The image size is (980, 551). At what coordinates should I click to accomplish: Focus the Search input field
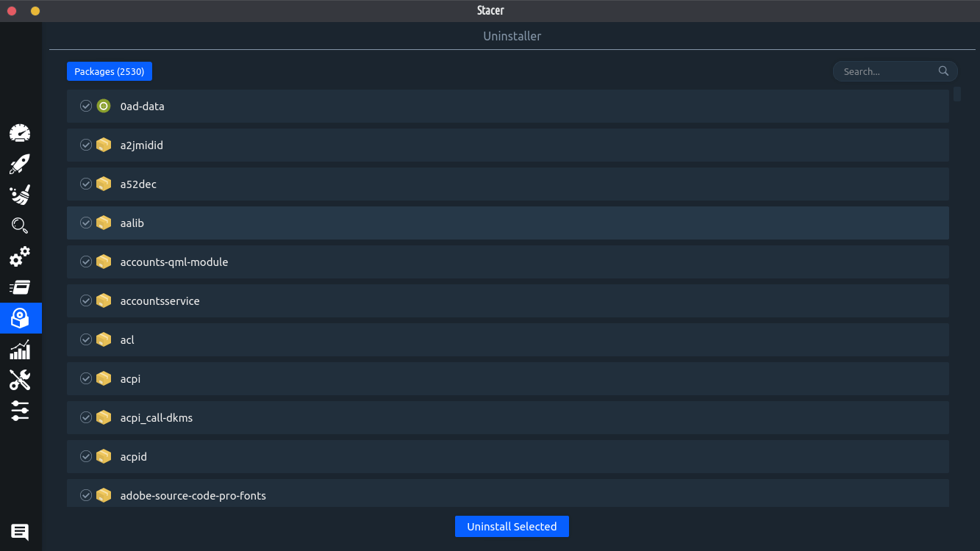(886, 71)
